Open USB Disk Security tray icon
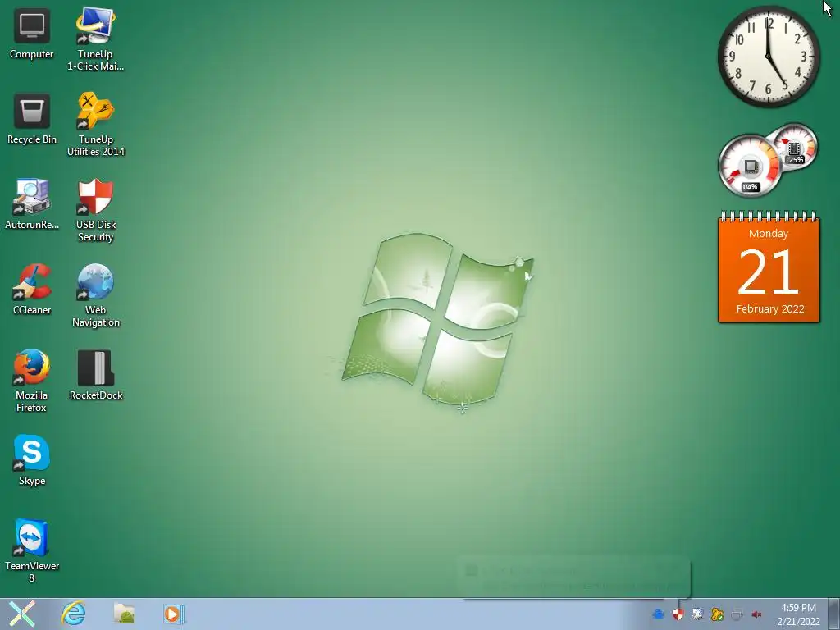840x630 pixels. click(678, 614)
